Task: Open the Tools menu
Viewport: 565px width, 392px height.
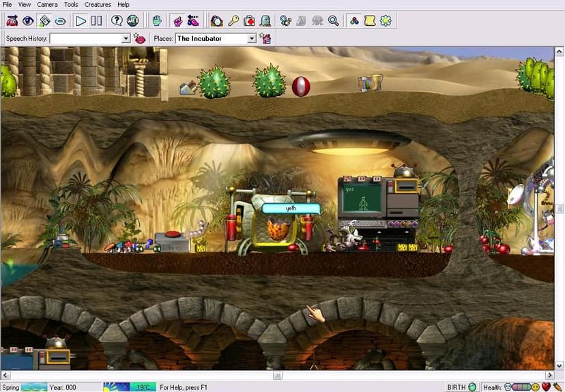Action: click(x=71, y=5)
